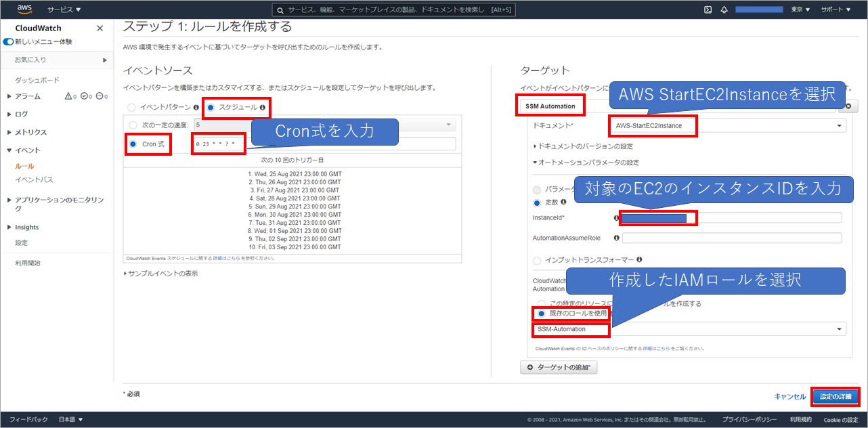This screenshot has width=868, height=428.
Task: Open ルール in the sidebar
Action: (x=24, y=166)
